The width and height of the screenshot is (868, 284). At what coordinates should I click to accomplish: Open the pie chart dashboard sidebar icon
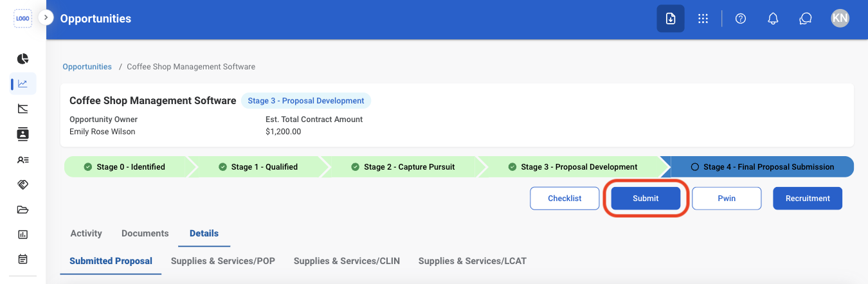pos(23,58)
